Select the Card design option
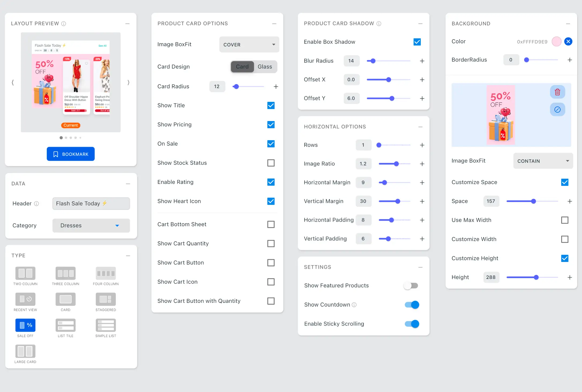This screenshot has height=392, width=582. point(242,67)
